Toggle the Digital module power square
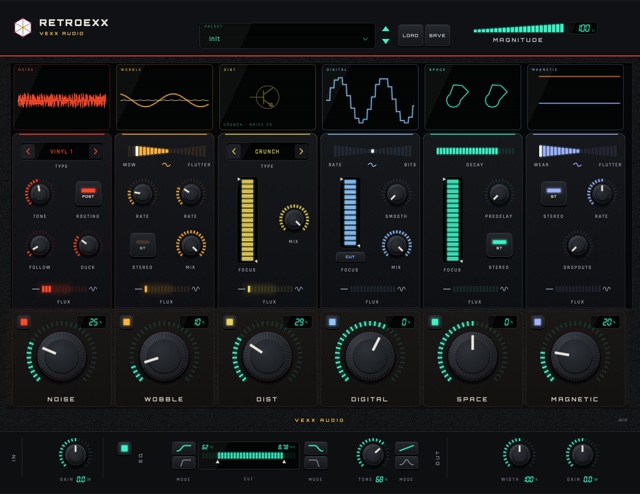640x494 pixels. click(x=332, y=322)
